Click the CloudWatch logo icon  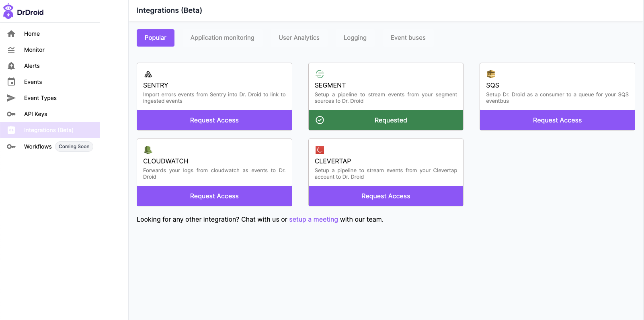(x=148, y=150)
